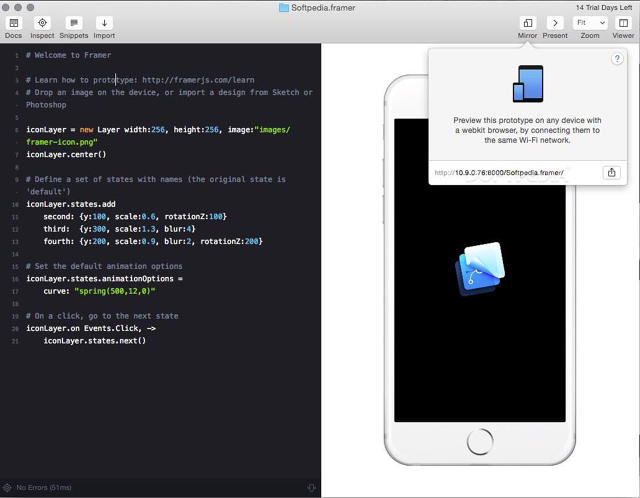The height and width of the screenshot is (498, 640).
Task: Toggle the Mirror popover button
Action: 527,23
